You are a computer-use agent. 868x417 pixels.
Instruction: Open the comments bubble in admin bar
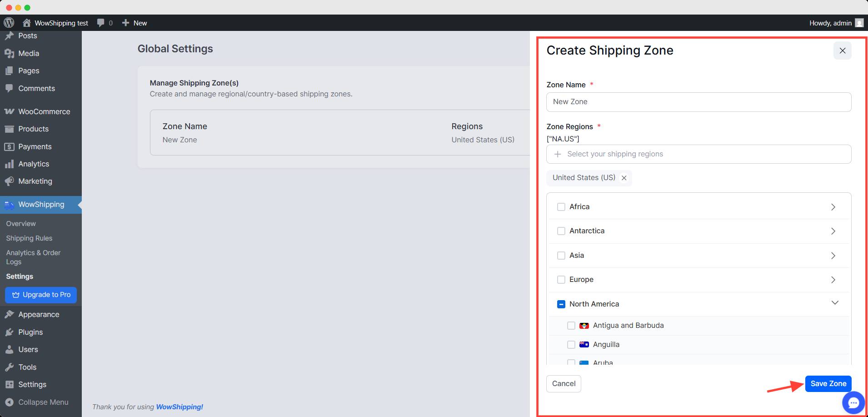pyautogui.click(x=101, y=23)
